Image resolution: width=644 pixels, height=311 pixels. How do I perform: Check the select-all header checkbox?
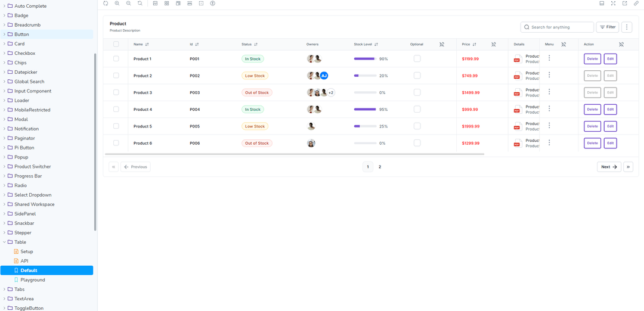tap(116, 44)
